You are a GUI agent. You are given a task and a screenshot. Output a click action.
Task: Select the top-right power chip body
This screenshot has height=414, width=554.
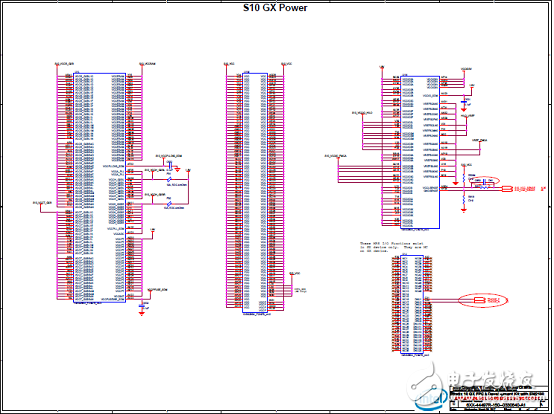420,152
